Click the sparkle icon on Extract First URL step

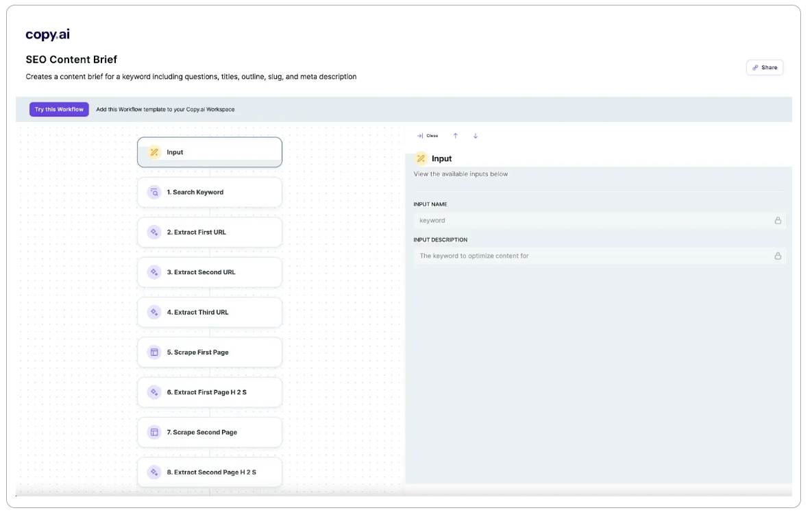coord(154,232)
